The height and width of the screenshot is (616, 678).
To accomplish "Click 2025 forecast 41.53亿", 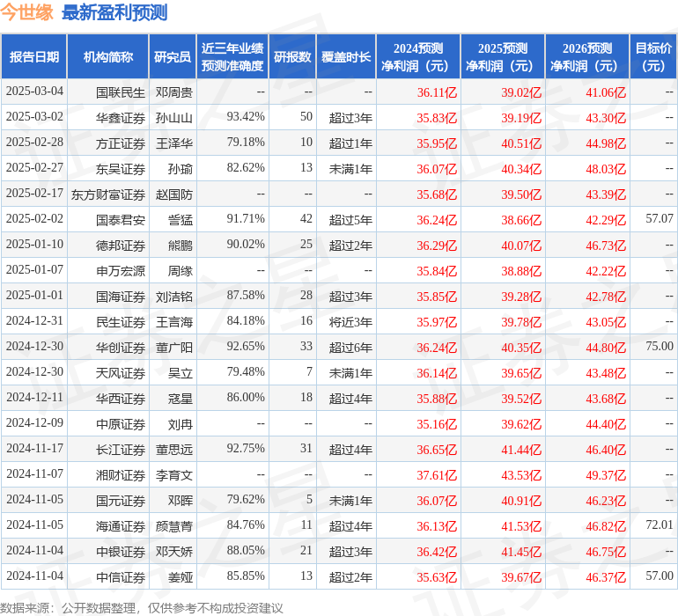I will click(x=521, y=526).
